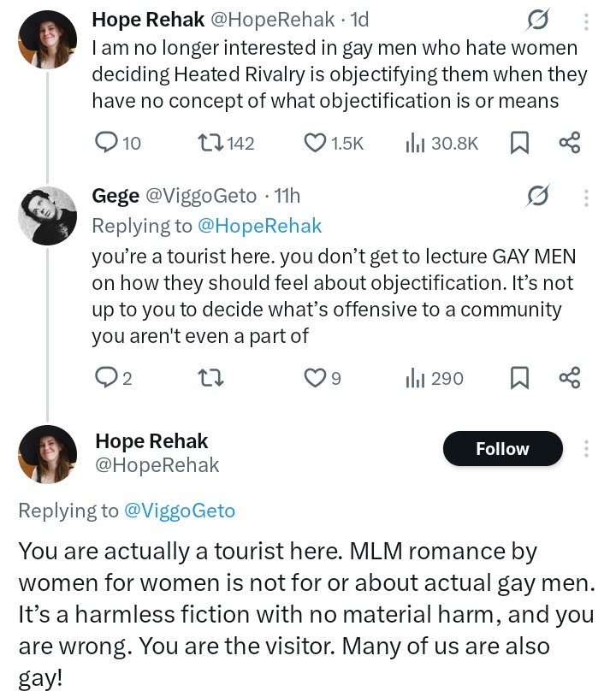Like Gege's reply with 9 likes
616x697 pixels.
click(316, 377)
